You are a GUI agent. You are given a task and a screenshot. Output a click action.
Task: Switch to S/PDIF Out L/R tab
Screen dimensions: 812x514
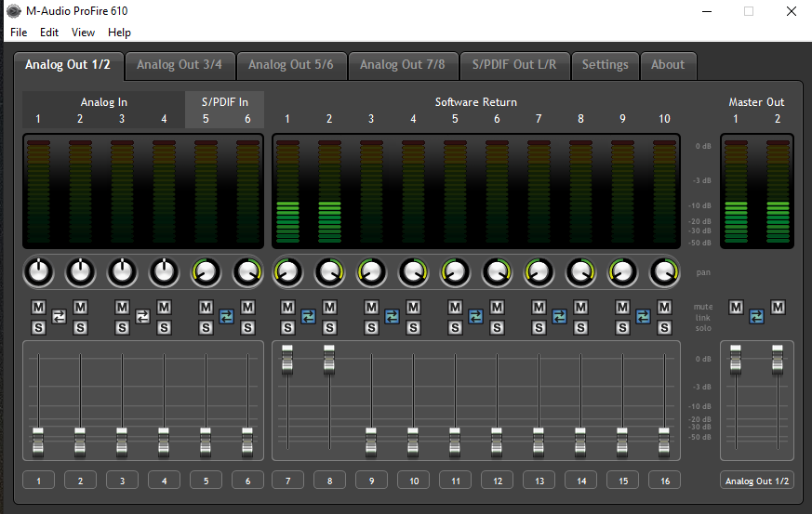tap(514, 65)
